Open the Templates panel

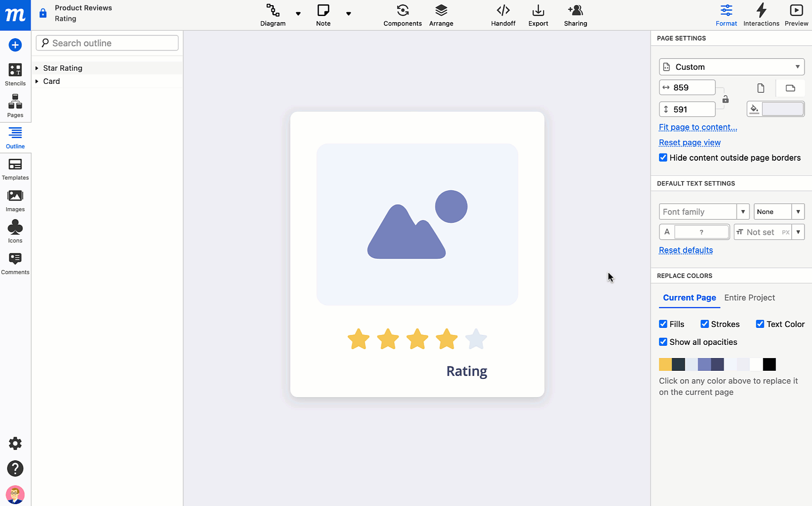coord(15,169)
